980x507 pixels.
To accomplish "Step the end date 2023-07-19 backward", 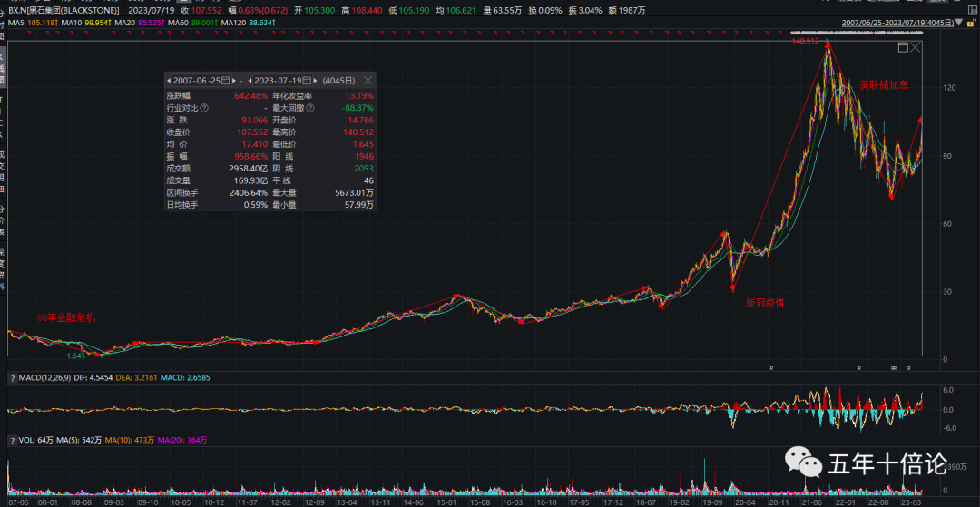I will coord(250,81).
